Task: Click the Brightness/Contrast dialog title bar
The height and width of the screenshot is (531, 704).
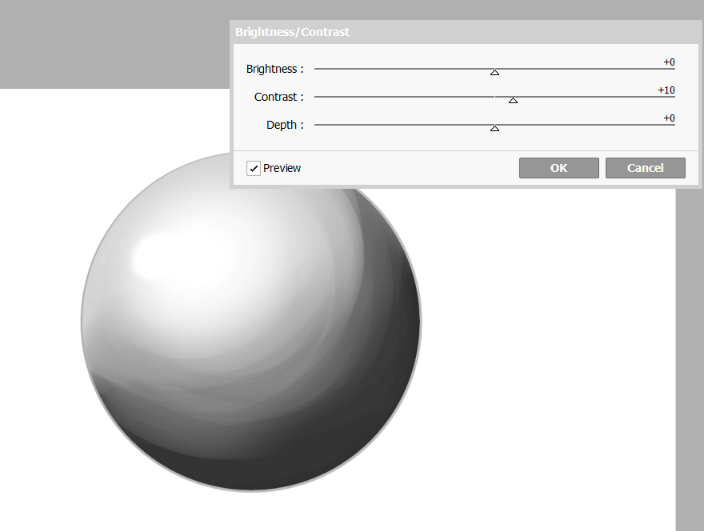Action: click(x=465, y=32)
